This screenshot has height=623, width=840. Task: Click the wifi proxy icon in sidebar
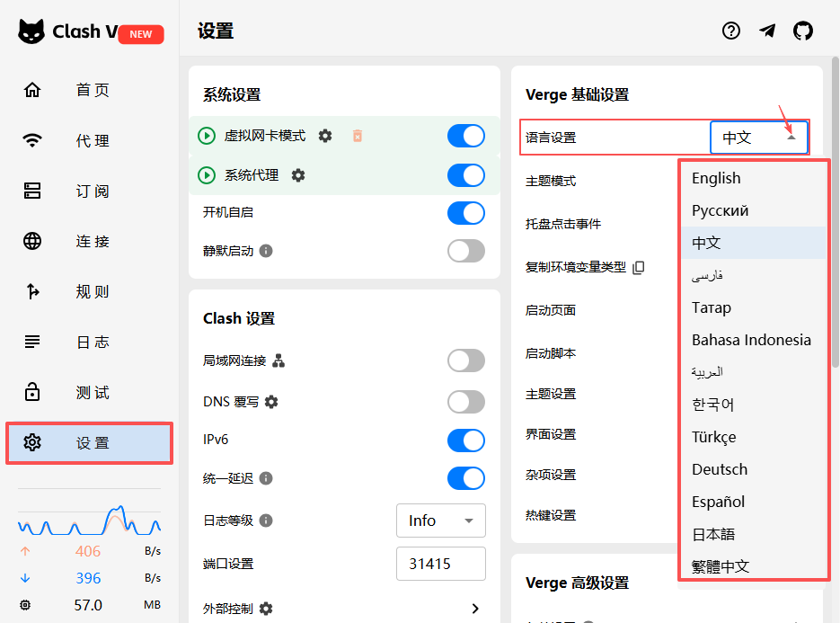point(32,140)
